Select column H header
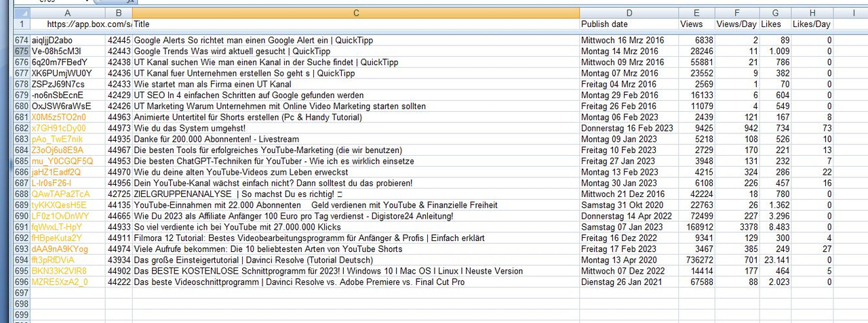This screenshot has height=323, width=868. click(x=812, y=13)
